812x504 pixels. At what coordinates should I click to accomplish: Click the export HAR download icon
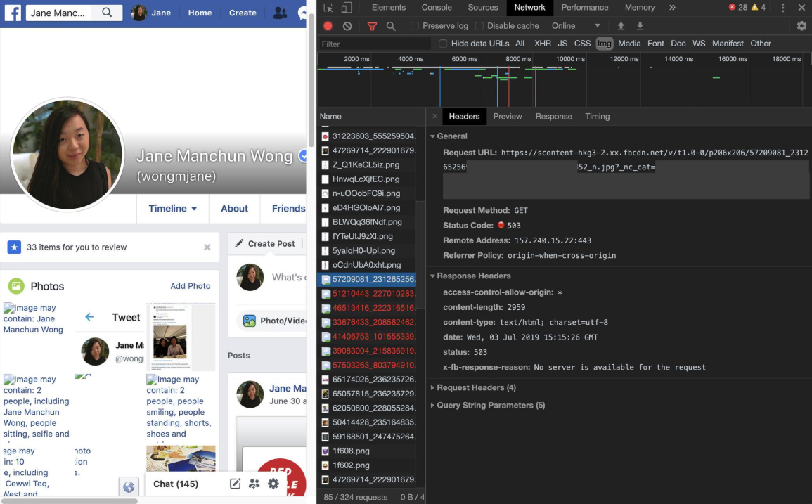[x=640, y=26]
